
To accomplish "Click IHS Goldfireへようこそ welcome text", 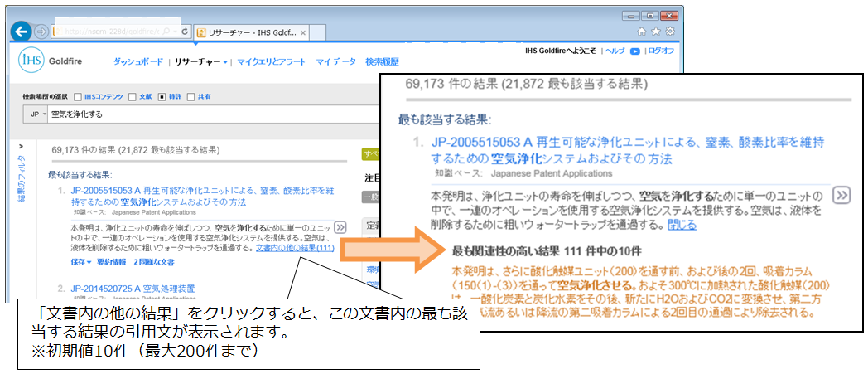I will pyautogui.click(x=560, y=51).
